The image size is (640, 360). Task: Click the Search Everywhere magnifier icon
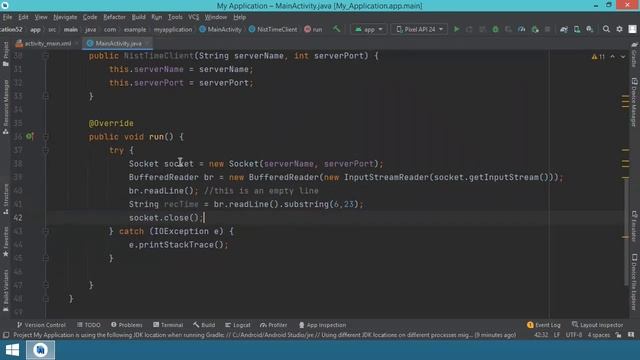[x=606, y=29]
